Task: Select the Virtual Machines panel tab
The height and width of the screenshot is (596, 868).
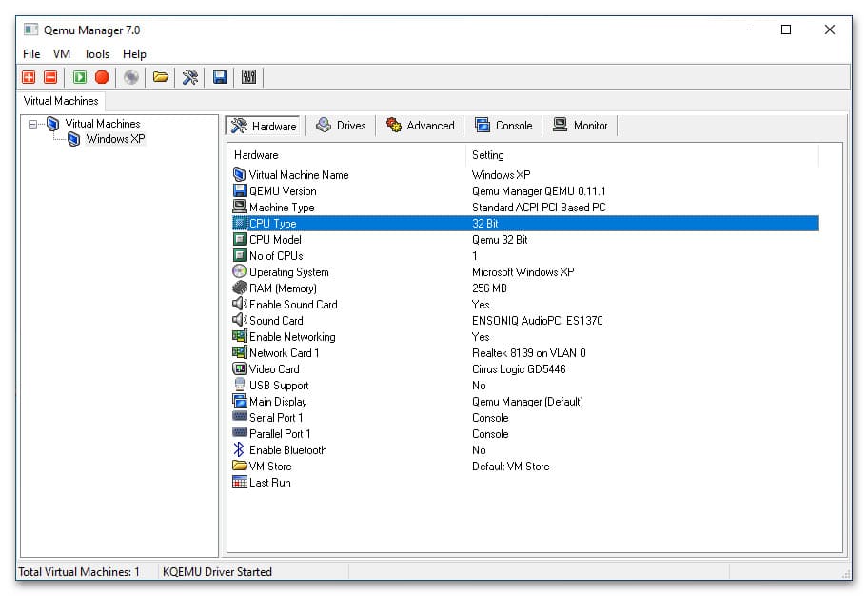Action: click(61, 101)
